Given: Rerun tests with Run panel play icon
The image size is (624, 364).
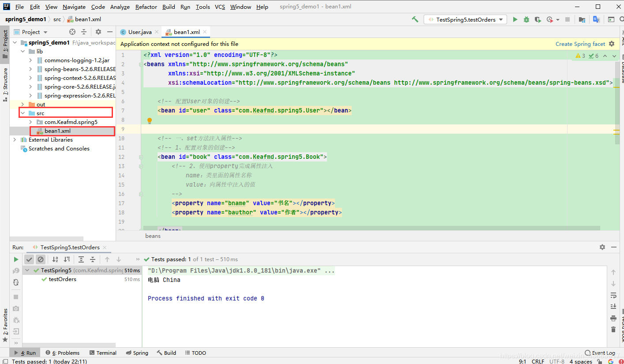Looking at the screenshot, I should click(x=16, y=259).
